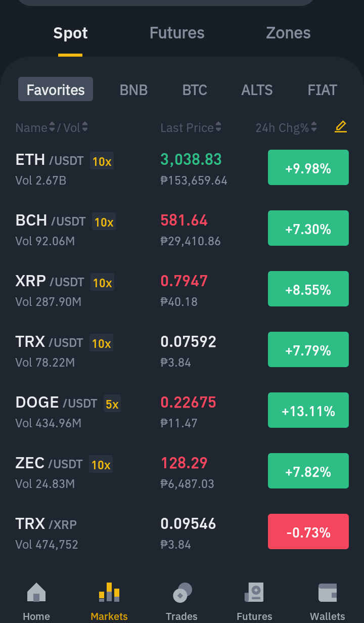Sort by Last Price column
364x623 pixels.
tap(191, 127)
